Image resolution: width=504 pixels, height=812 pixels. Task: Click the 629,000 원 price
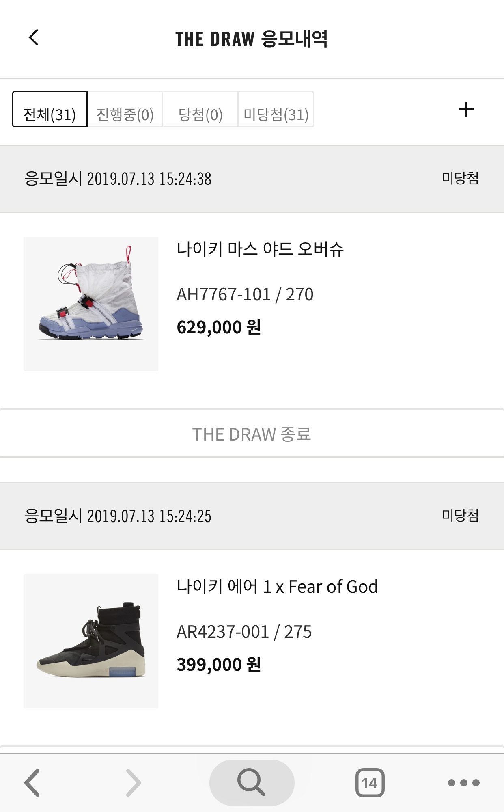tap(219, 327)
